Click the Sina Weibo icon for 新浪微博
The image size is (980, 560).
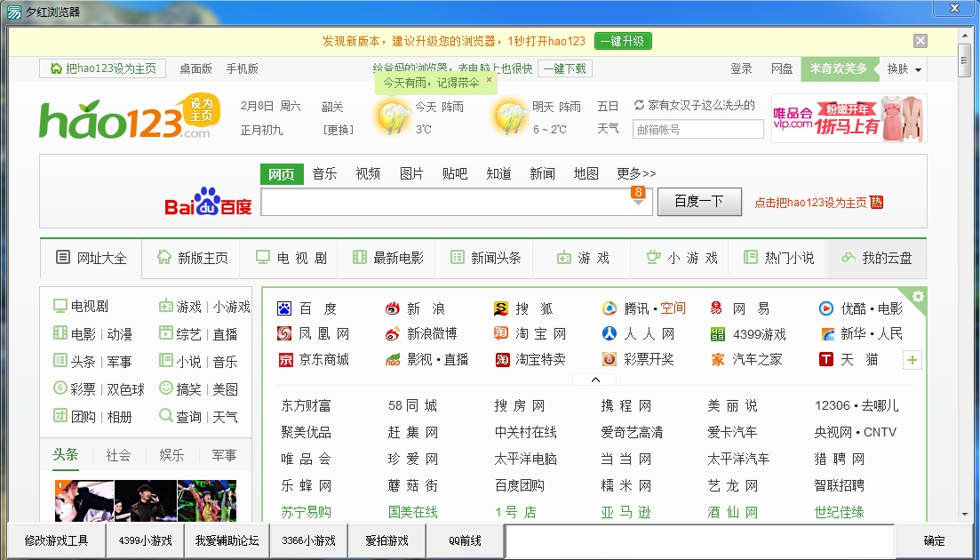point(393,334)
